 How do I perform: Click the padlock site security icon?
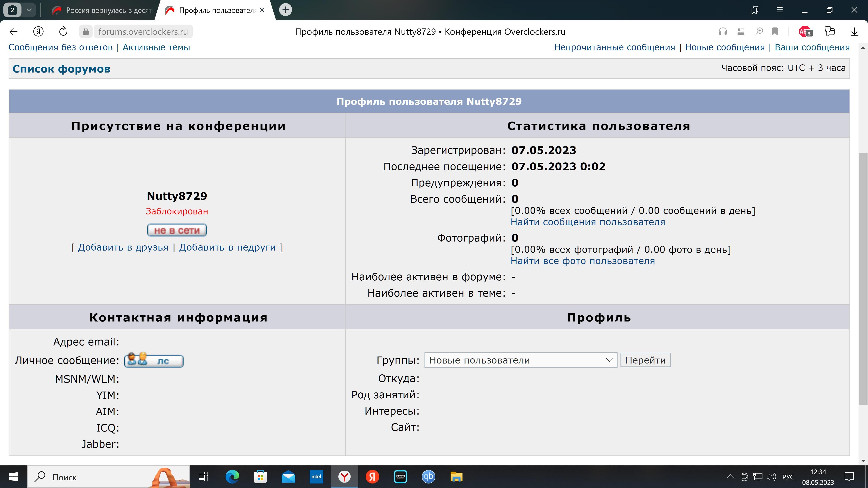86,32
